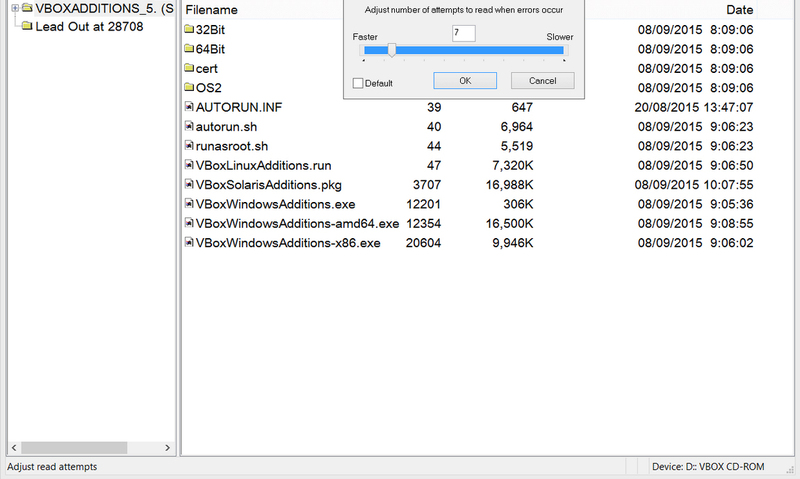Select the VBoxWindowsAdditions.exe file name
This screenshot has width=800, height=479.
(276, 204)
